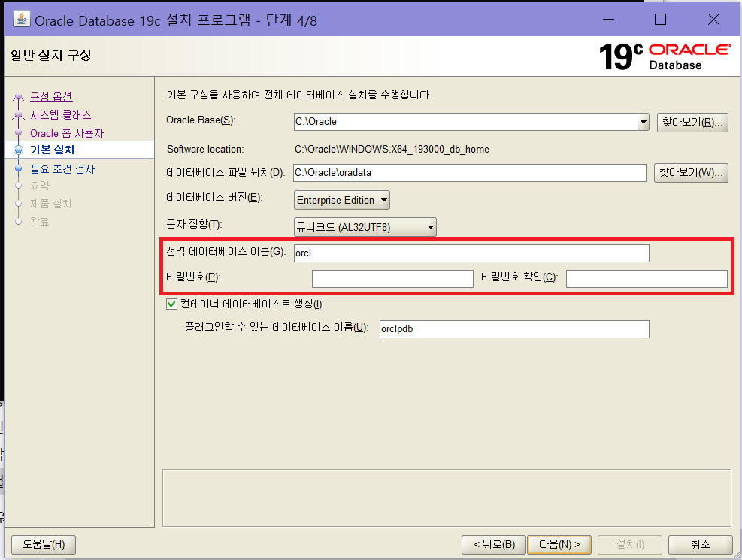This screenshot has height=560, width=742.
Task: Click the < 뒤로(B) back button
Action: click(494, 545)
